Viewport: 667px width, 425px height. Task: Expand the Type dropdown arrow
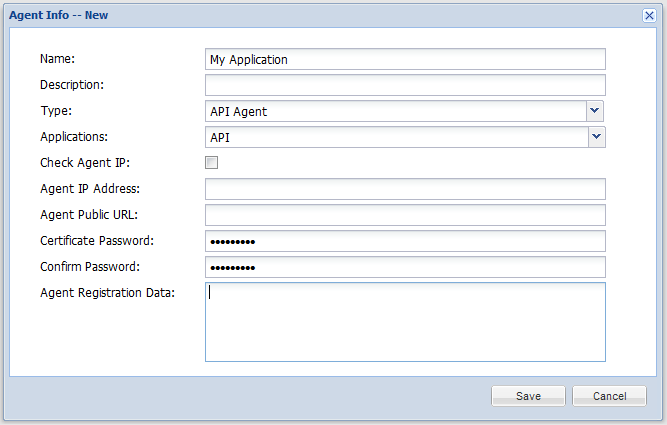(595, 111)
